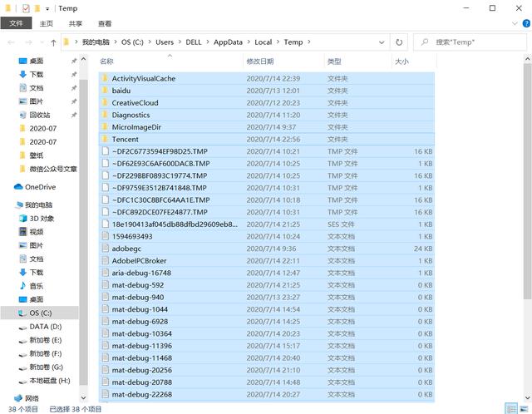Click Local in the address breadcrumb
This screenshot has width=532, height=414.
point(264,42)
